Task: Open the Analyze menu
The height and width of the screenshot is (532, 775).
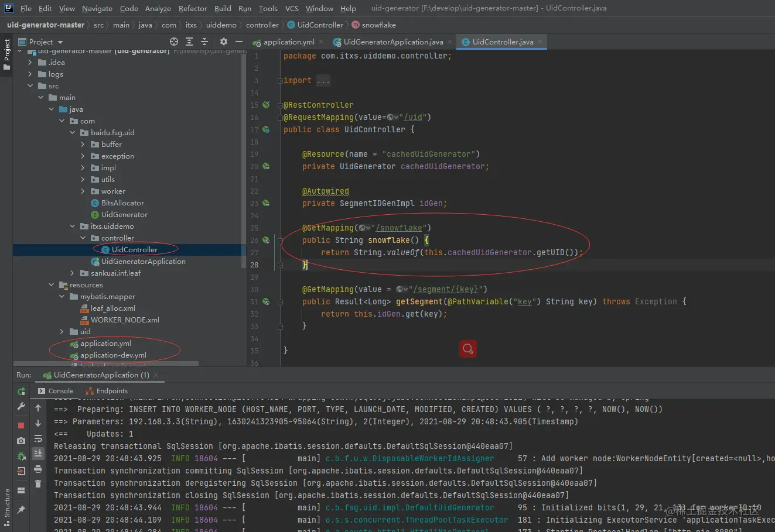Action: coord(158,8)
